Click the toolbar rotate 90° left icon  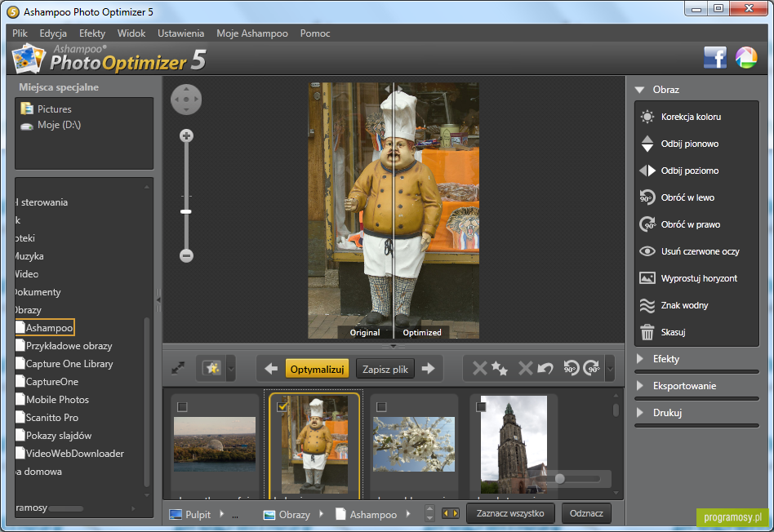point(572,368)
